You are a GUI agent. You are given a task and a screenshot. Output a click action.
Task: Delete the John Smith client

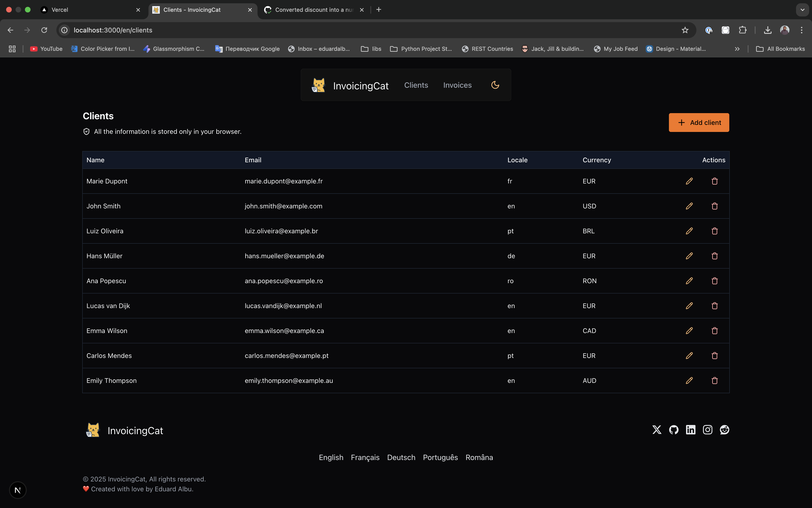(715, 206)
